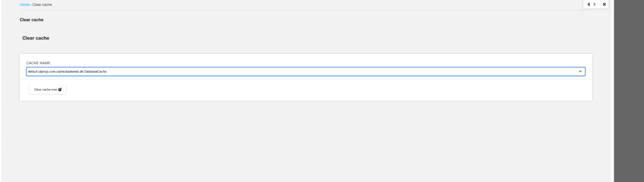This screenshot has width=644, height=182.
Task: Click the bomb icon in Clear cache button
Action: coord(60,90)
